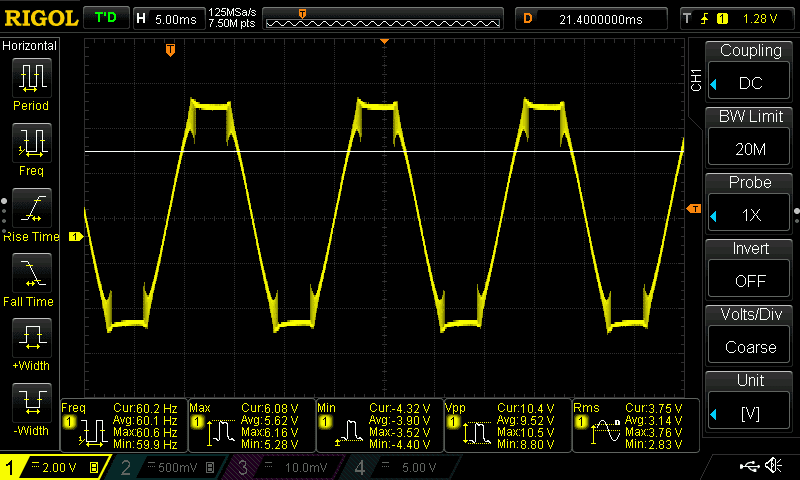Click the Rms Cur:3.75 V reading
Viewport: 800px width, 480px height.
point(654,409)
